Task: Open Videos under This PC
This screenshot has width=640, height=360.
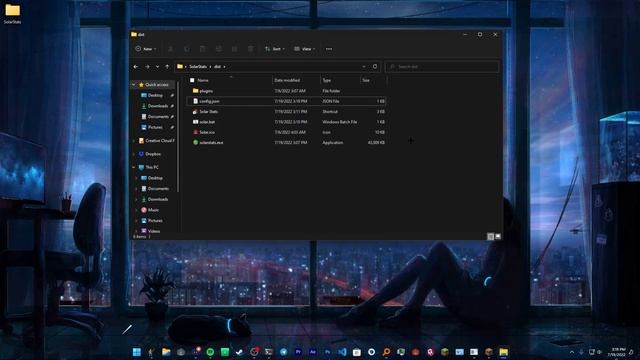Action: [154, 231]
